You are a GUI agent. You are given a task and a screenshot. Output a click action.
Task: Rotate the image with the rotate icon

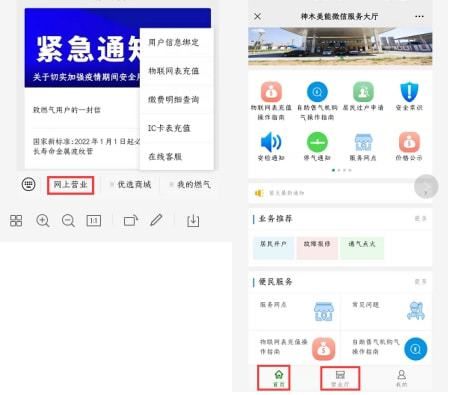click(131, 221)
